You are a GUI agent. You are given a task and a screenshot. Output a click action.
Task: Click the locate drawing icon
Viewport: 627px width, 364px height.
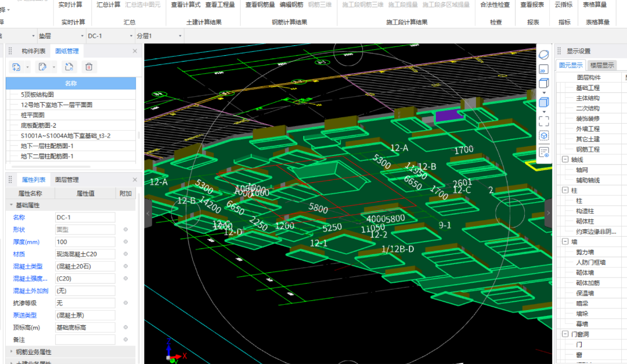(69, 67)
